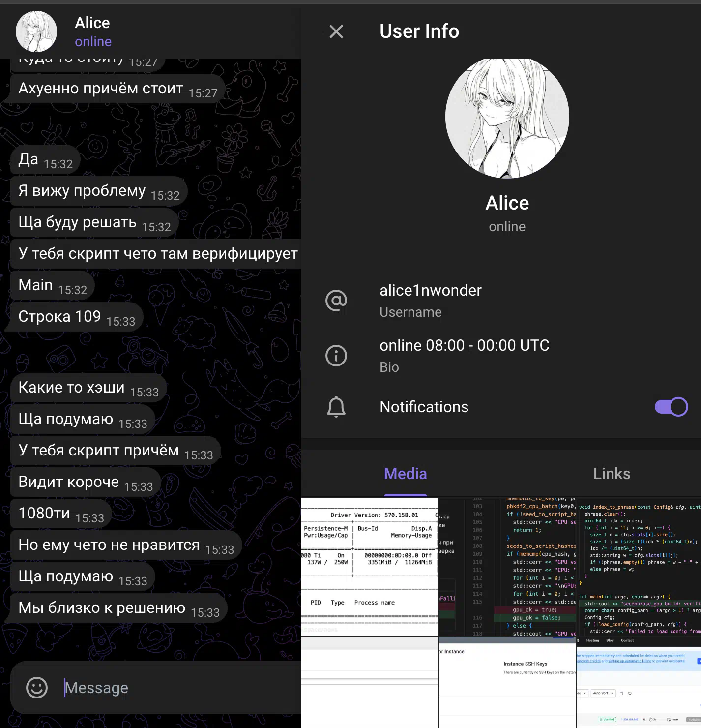
Task: Open Alice's avatar in chat header
Action: click(36, 31)
